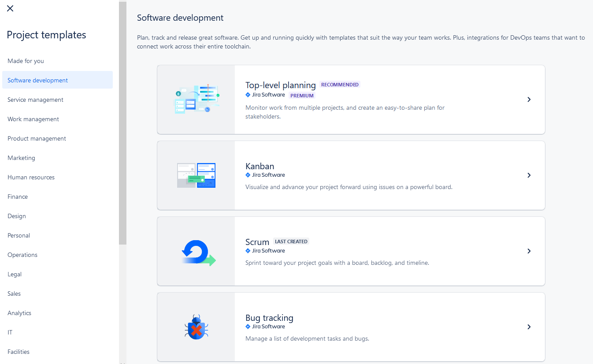Expand the Bug tracking card via its chevron

tap(529, 327)
